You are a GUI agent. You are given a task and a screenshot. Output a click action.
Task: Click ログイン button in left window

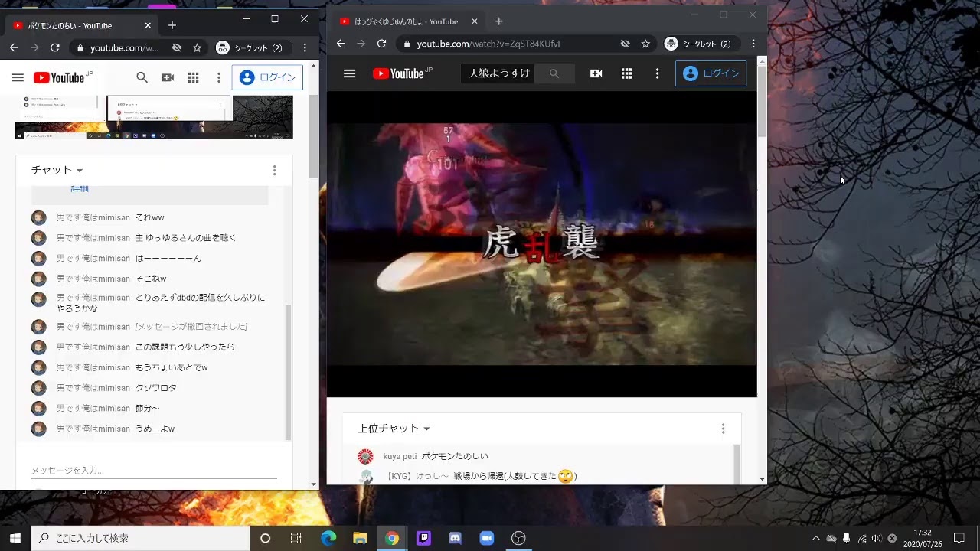pyautogui.click(x=267, y=77)
